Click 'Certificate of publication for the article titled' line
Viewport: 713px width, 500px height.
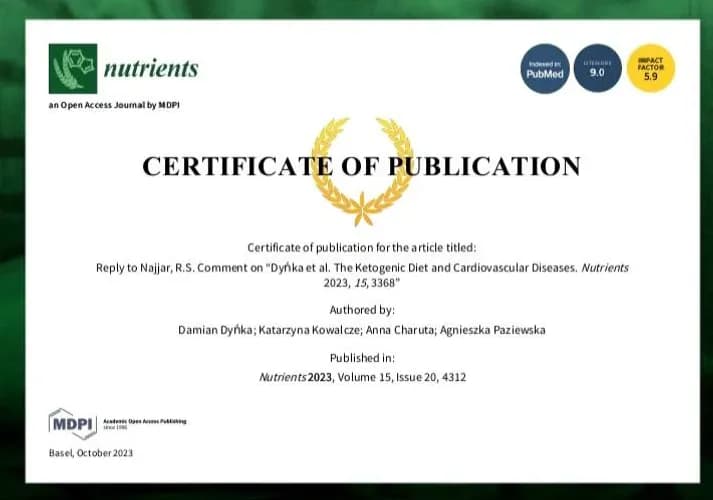(x=361, y=247)
